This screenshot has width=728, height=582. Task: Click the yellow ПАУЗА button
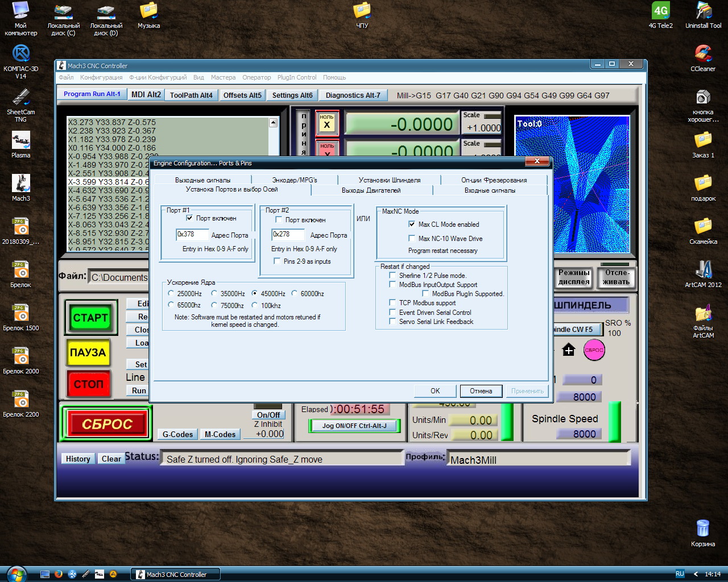(x=88, y=352)
